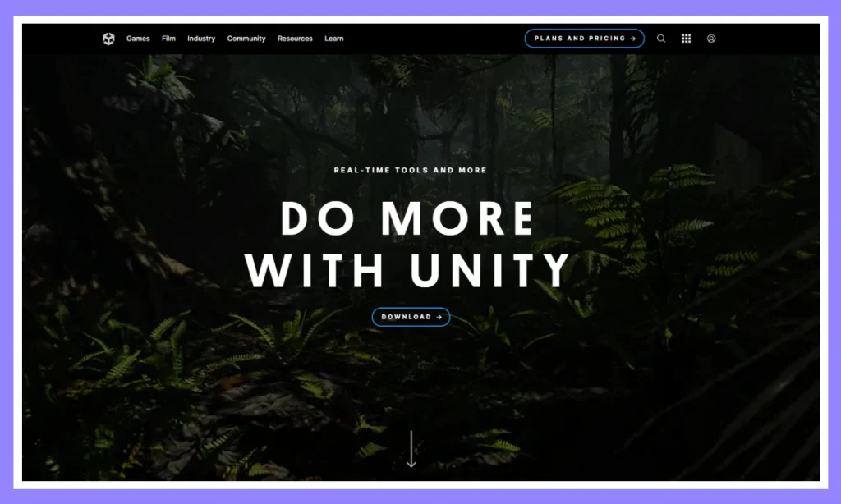Open the apps grid icon
The width and height of the screenshot is (841, 504).
686,39
